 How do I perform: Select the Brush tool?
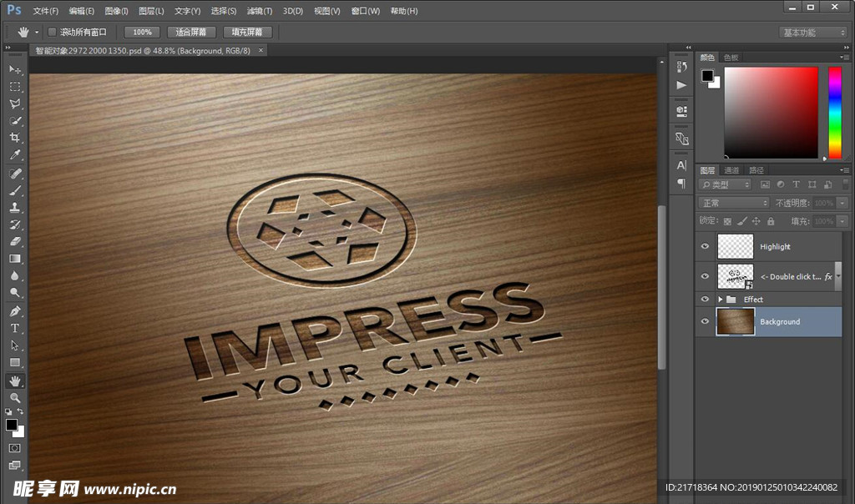[x=15, y=190]
